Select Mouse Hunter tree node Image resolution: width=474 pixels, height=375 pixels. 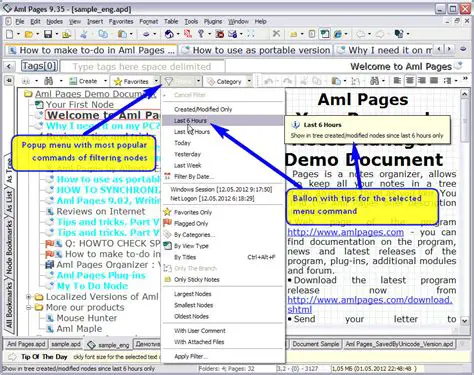(87, 318)
